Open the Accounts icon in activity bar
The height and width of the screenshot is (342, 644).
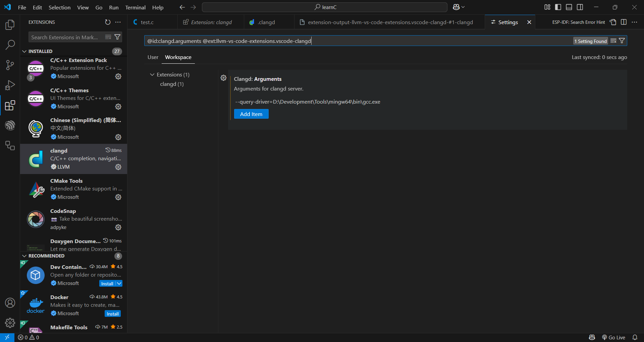click(10, 303)
